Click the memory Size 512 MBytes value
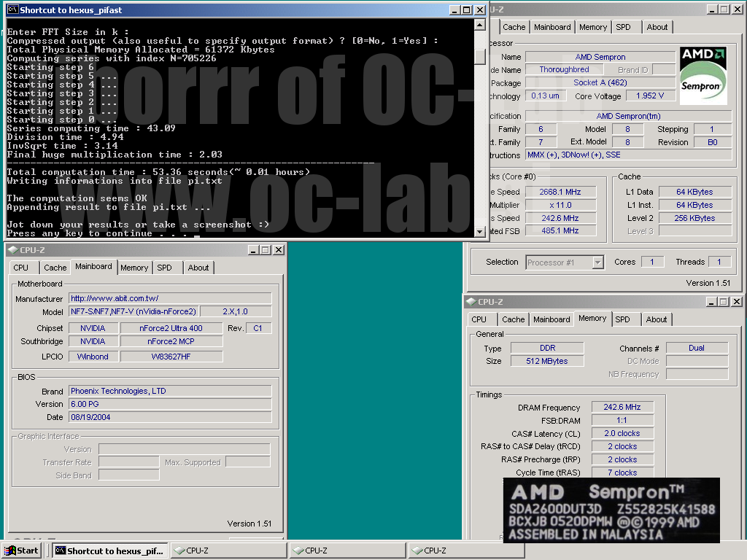 pyautogui.click(x=547, y=361)
